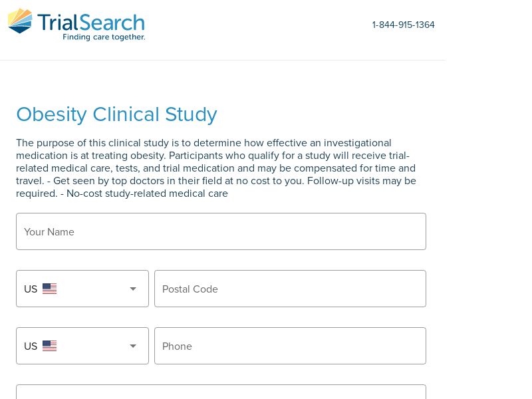Click the "Obesity Clinical Study" heading
This screenshot has height=399, width=532.
click(117, 114)
